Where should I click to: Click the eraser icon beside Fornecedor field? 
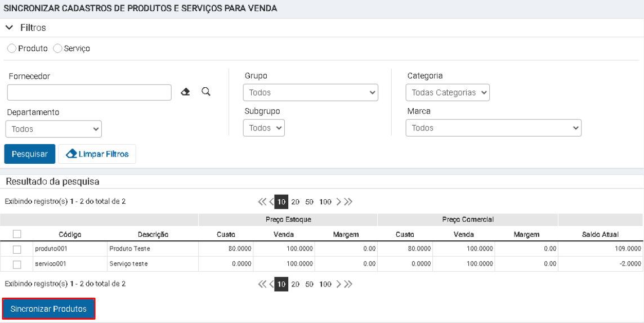coord(186,92)
